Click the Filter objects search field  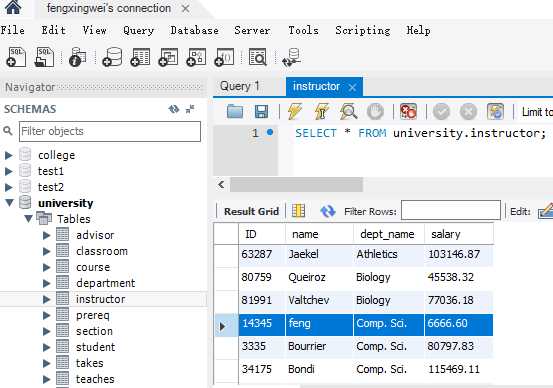[x=110, y=131]
